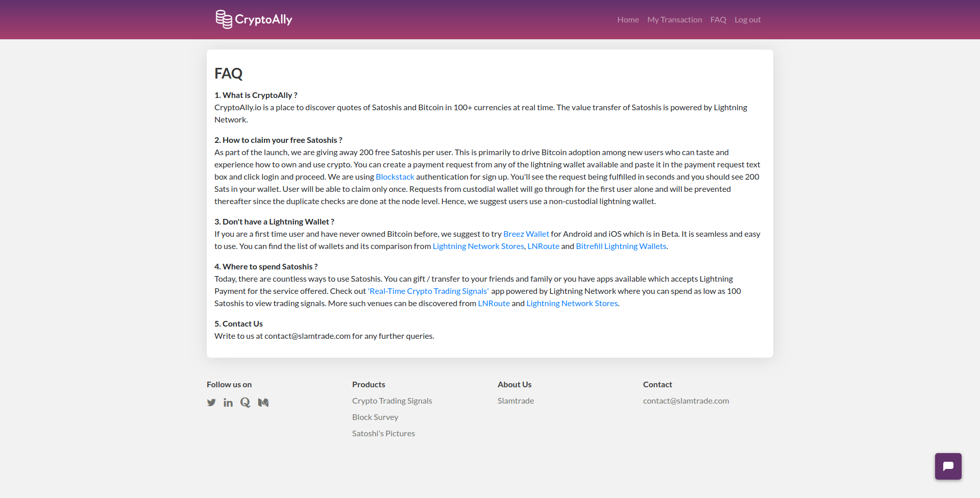This screenshot has height=498, width=980.
Task: Open Crypto Trading Signals in the footer
Action: [x=391, y=401]
